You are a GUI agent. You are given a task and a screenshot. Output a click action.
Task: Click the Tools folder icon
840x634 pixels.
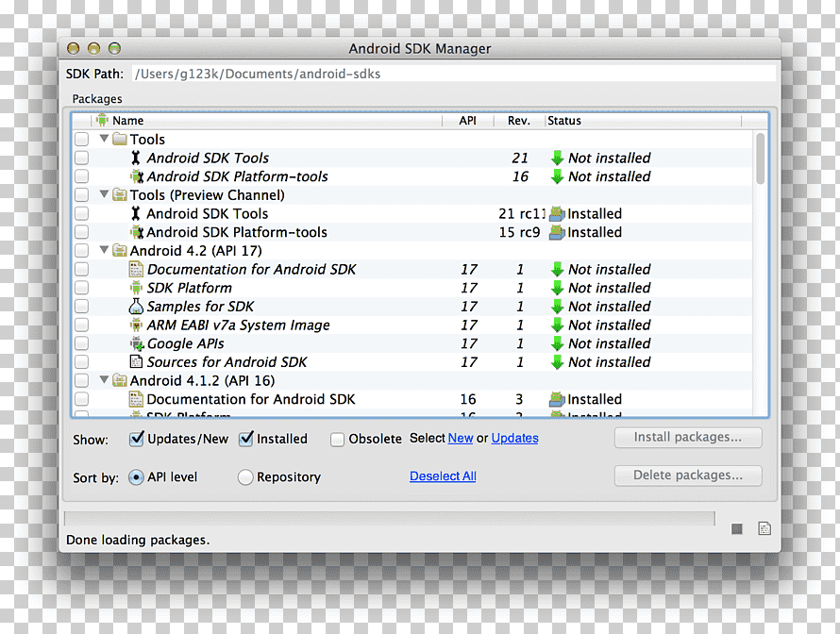(120, 140)
